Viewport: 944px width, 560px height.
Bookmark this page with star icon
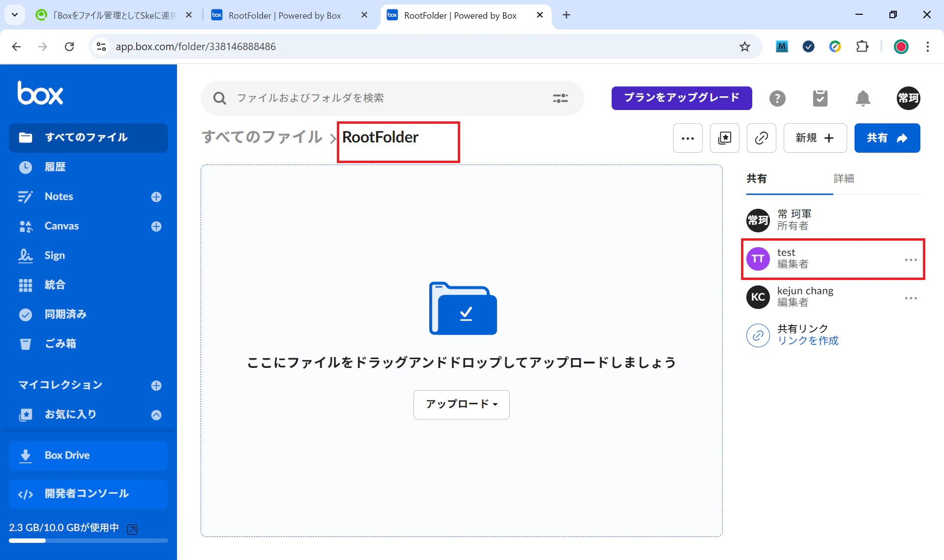pos(745,47)
